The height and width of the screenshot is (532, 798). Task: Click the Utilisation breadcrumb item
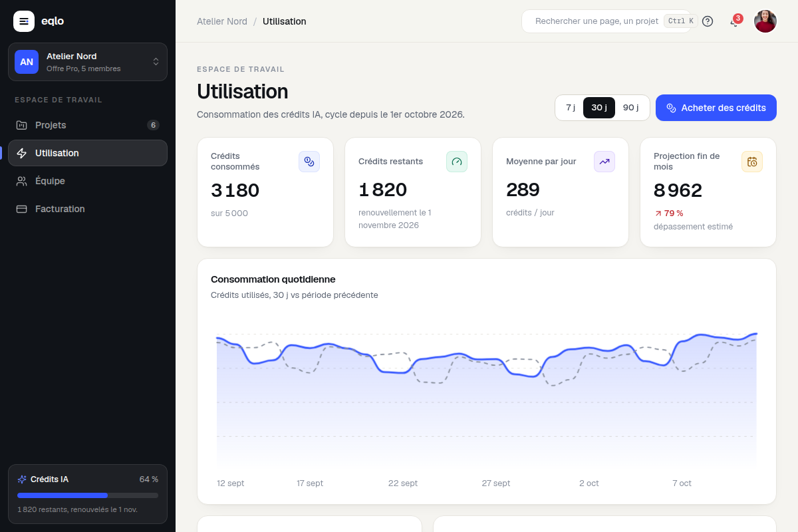click(285, 21)
